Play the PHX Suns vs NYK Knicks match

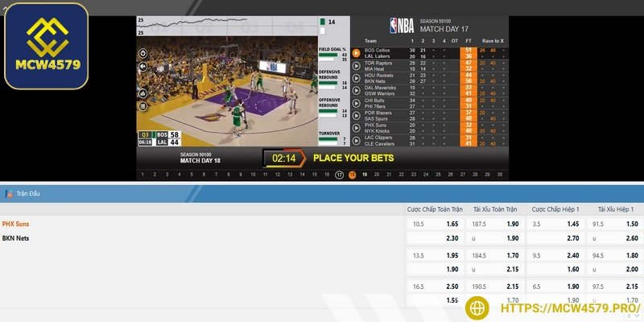pyautogui.click(x=356, y=128)
